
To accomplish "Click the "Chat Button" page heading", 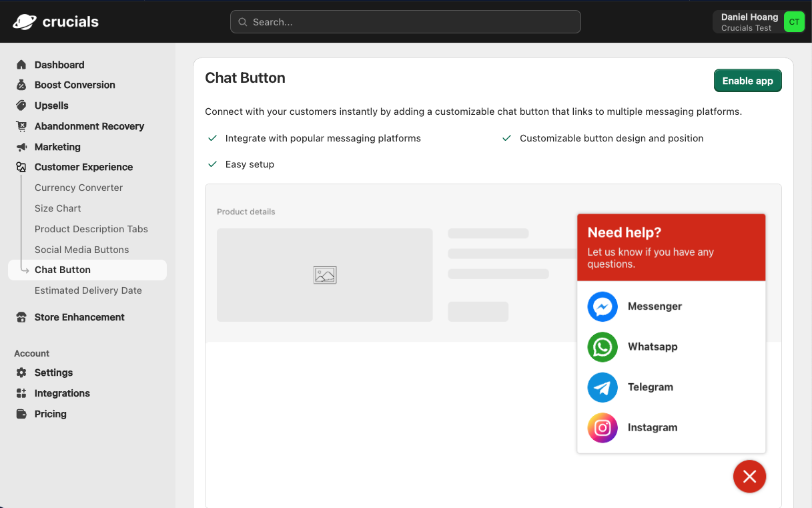I will pyautogui.click(x=245, y=78).
